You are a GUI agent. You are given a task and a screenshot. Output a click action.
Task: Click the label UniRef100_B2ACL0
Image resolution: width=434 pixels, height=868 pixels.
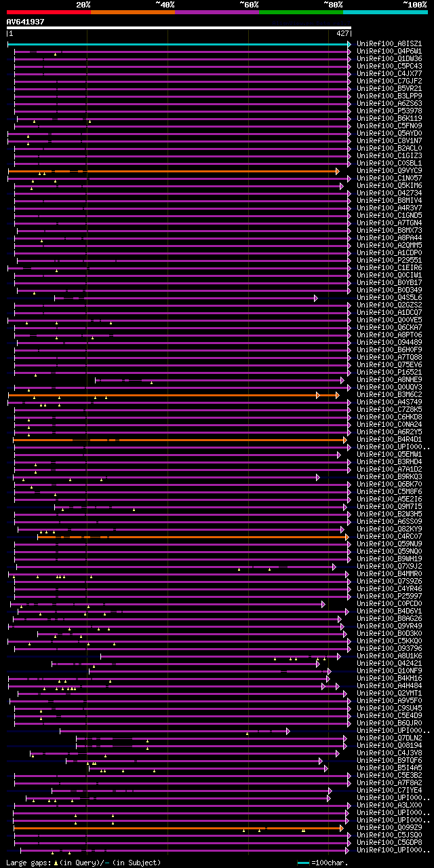click(x=389, y=149)
